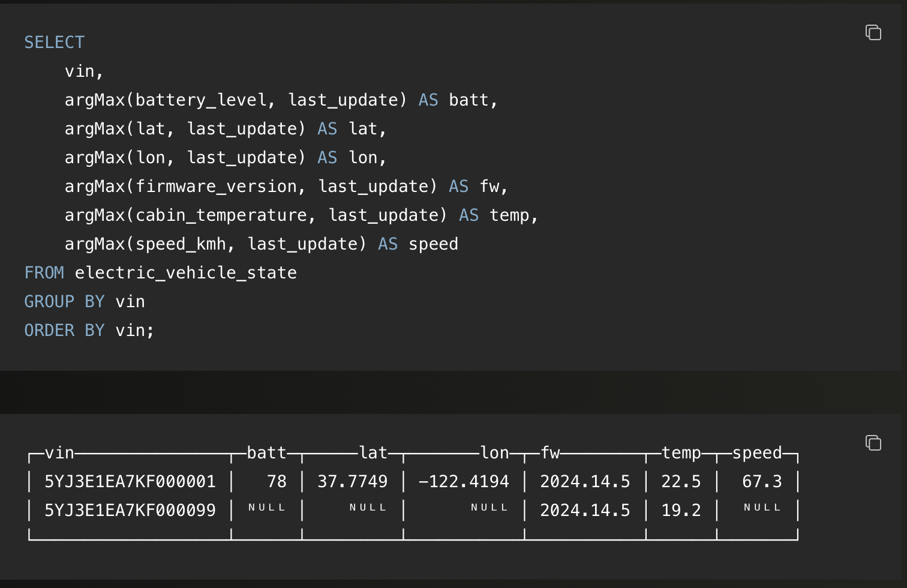907x588 pixels.
Task: Click VIN value 5YJ3E1EA7KF000001
Action: (x=130, y=481)
